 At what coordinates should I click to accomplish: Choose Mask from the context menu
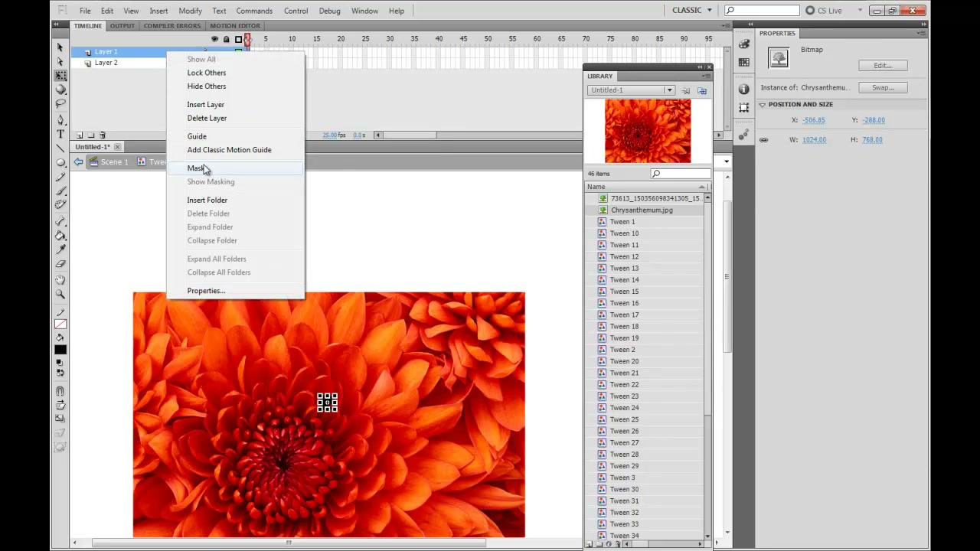pyautogui.click(x=235, y=168)
